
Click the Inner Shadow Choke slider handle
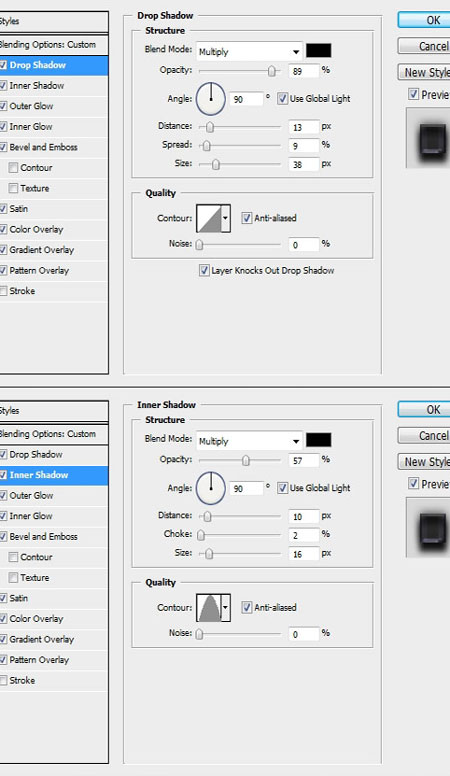[x=201, y=535]
